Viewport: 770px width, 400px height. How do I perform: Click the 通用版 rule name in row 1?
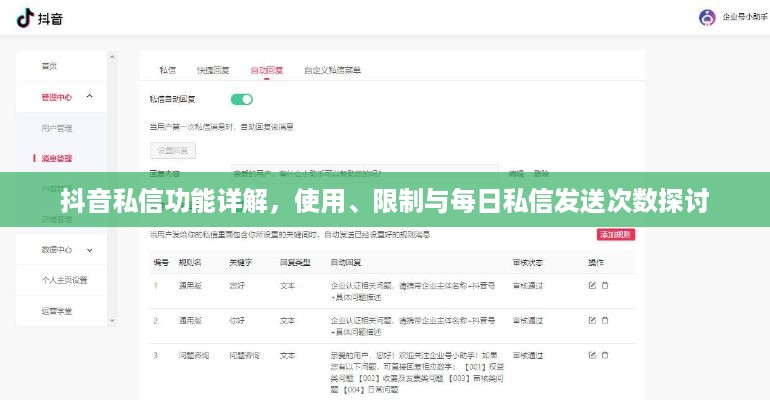click(190, 285)
